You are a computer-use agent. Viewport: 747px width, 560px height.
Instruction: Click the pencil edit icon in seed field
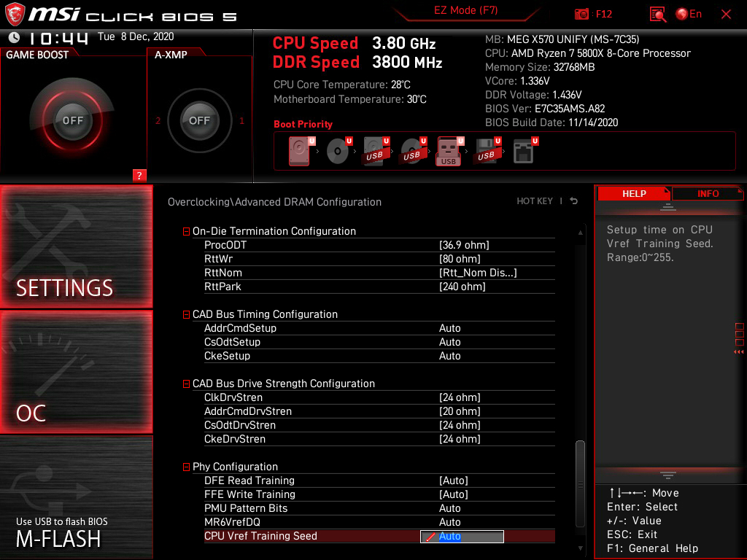430,537
